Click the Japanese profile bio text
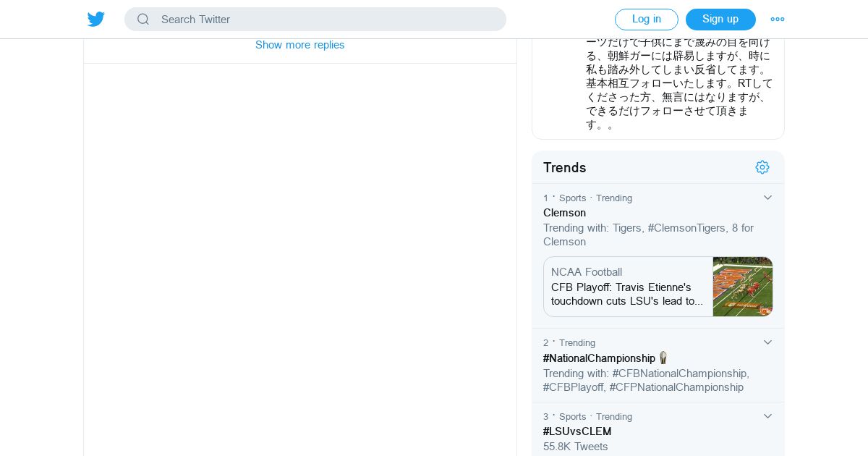 pos(678,83)
